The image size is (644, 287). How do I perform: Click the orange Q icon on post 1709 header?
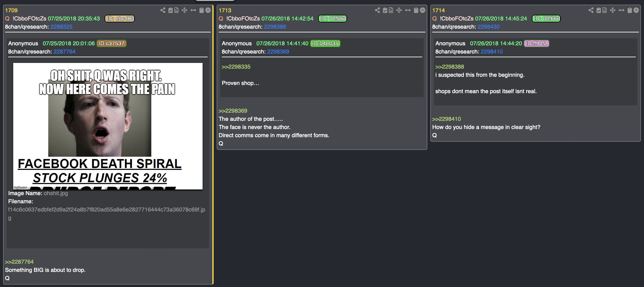7,19
